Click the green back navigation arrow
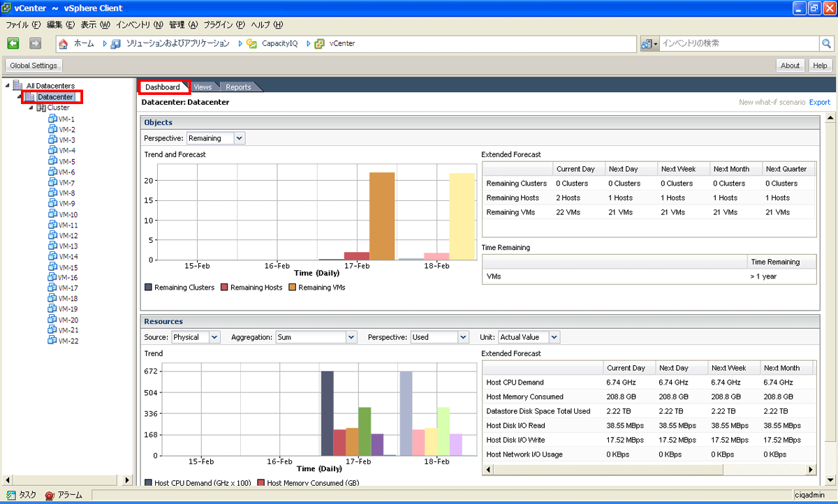Screen dimensions: 838x504 13,43
